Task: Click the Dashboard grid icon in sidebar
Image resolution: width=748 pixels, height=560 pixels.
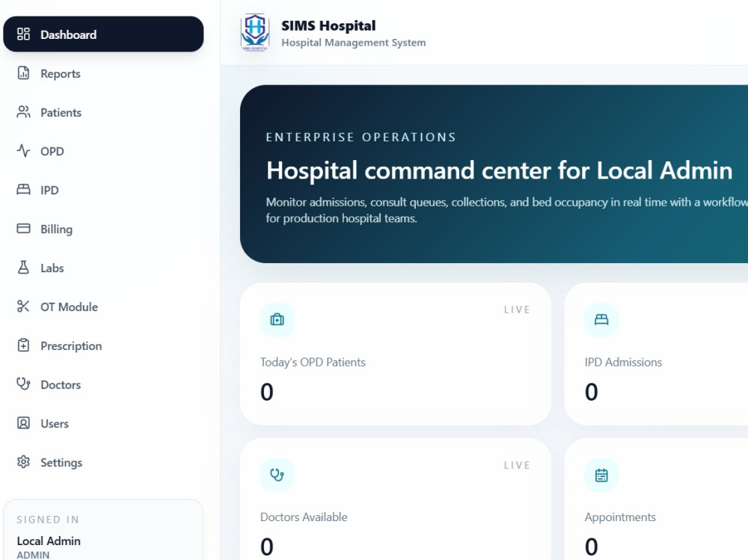Action: [23, 34]
